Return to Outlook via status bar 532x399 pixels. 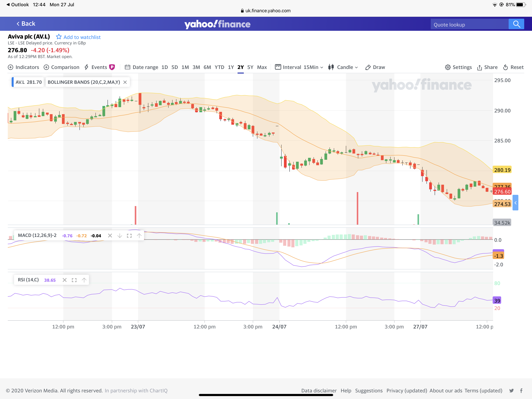point(18,4)
